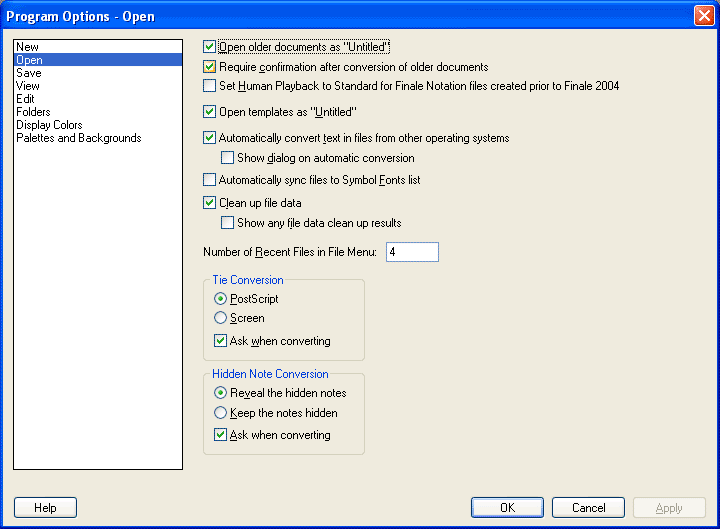
Task: Check Automatically sync files to Symbol Fonts
Action: click(x=209, y=180)
